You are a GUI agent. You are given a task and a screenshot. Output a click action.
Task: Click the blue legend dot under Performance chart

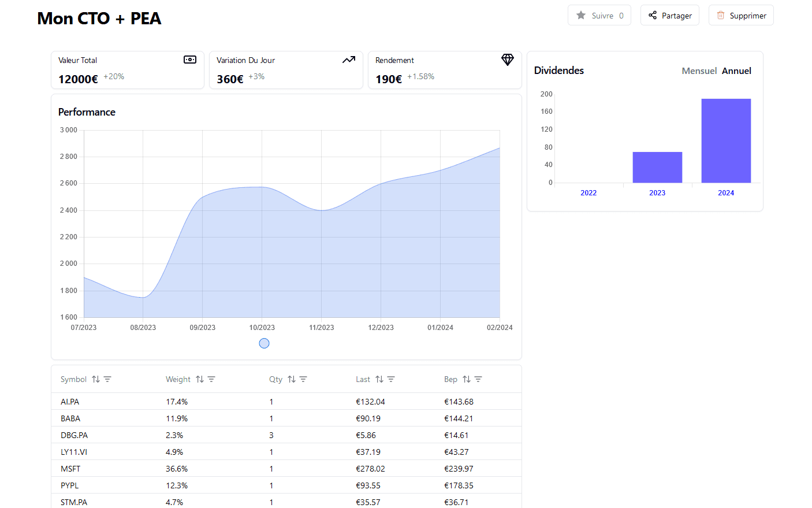point(265,343)
